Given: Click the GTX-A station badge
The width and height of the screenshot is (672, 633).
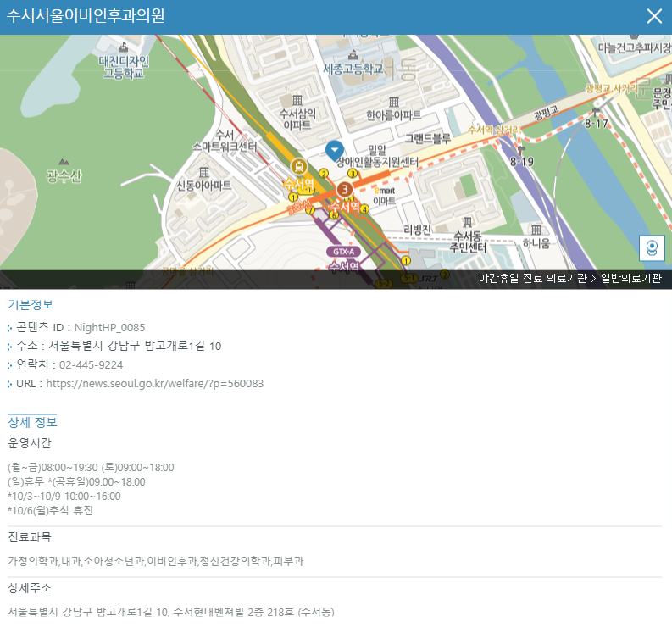Looking at the screenshot, I should point(344,252).
